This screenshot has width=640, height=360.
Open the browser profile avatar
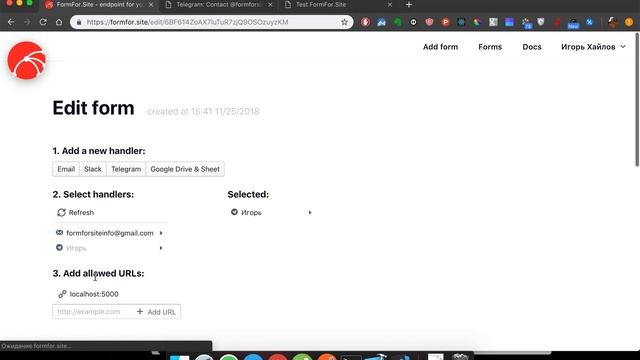coord(613,22)
